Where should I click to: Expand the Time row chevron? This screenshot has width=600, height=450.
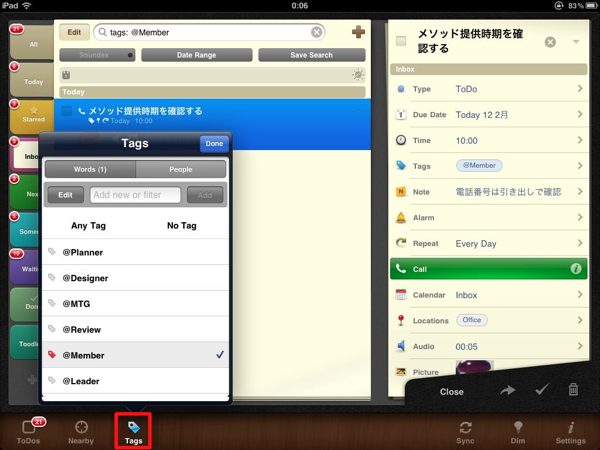click(x=580, y=140)
